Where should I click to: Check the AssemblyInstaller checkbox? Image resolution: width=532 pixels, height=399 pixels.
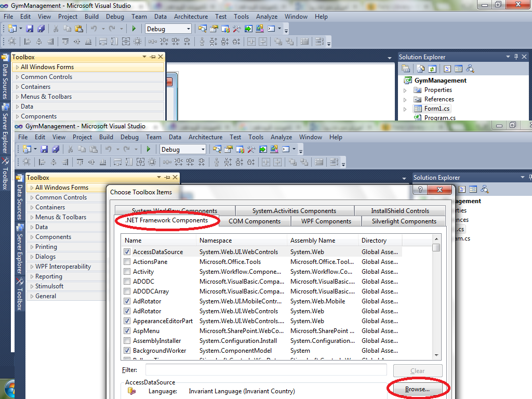127,340
